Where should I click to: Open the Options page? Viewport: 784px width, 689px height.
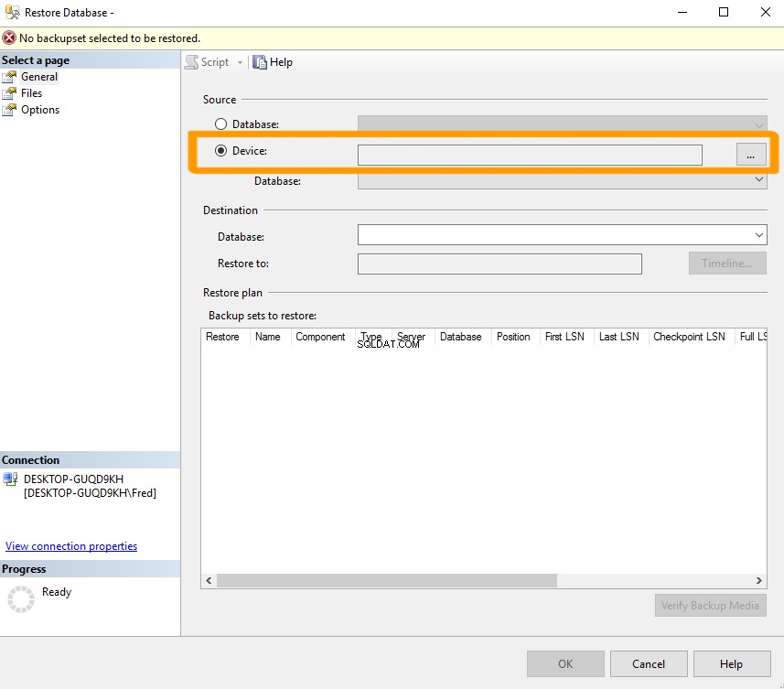[x=40, y=110]
